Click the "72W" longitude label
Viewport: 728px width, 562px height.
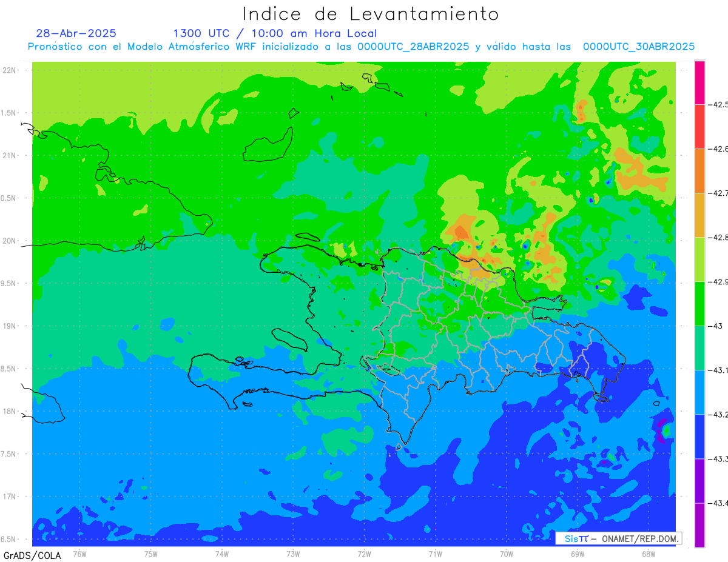364,554
